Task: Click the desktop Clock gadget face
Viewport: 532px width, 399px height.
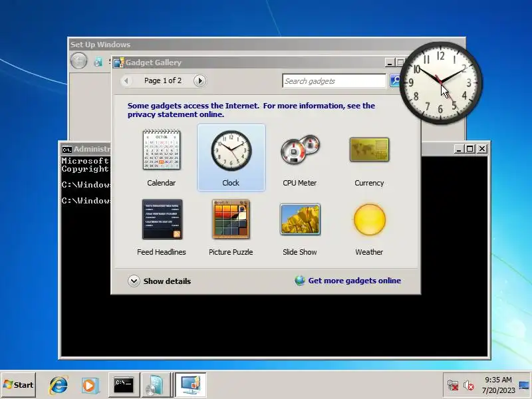Action: tap(440, 82)
